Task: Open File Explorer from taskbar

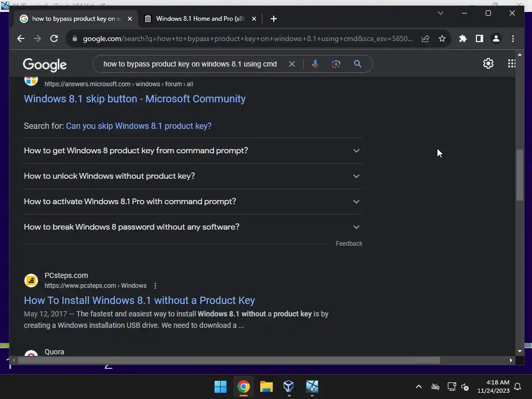Action: point(267,387)
